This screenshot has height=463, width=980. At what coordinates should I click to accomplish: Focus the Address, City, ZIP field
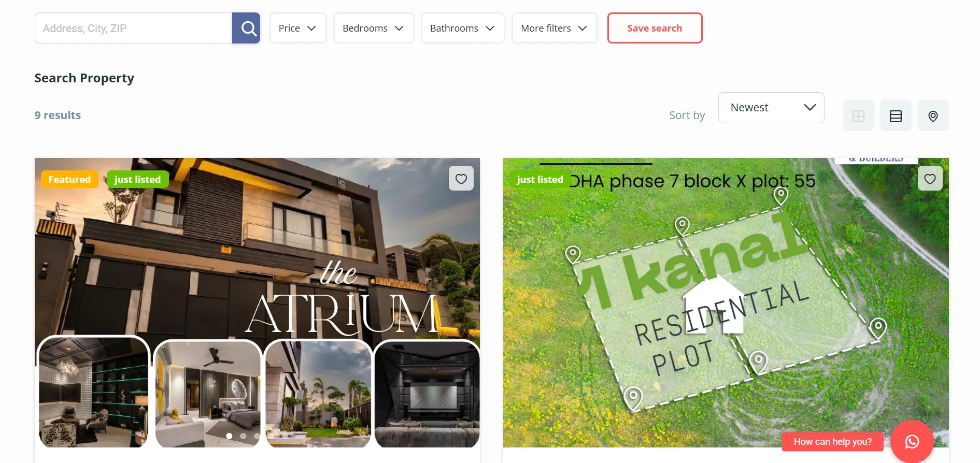tap(133, 28)
